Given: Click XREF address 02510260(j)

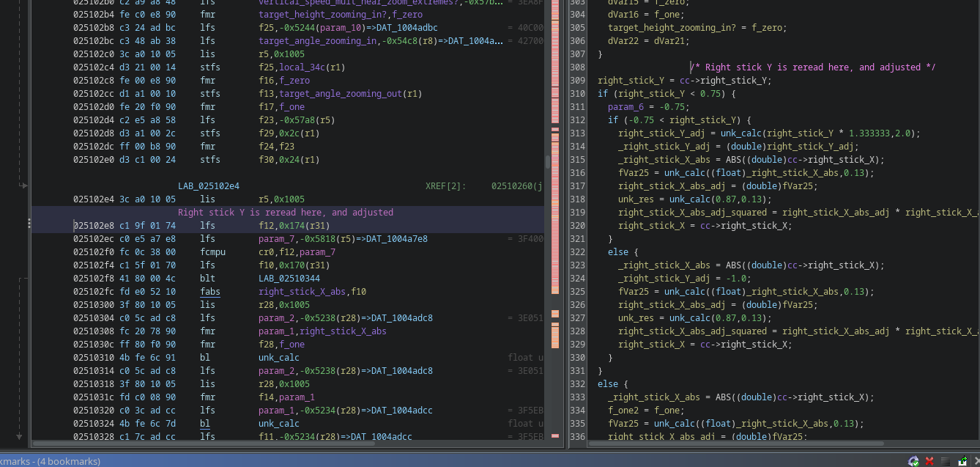Looking at the screenshot, I should click(517, 186).
